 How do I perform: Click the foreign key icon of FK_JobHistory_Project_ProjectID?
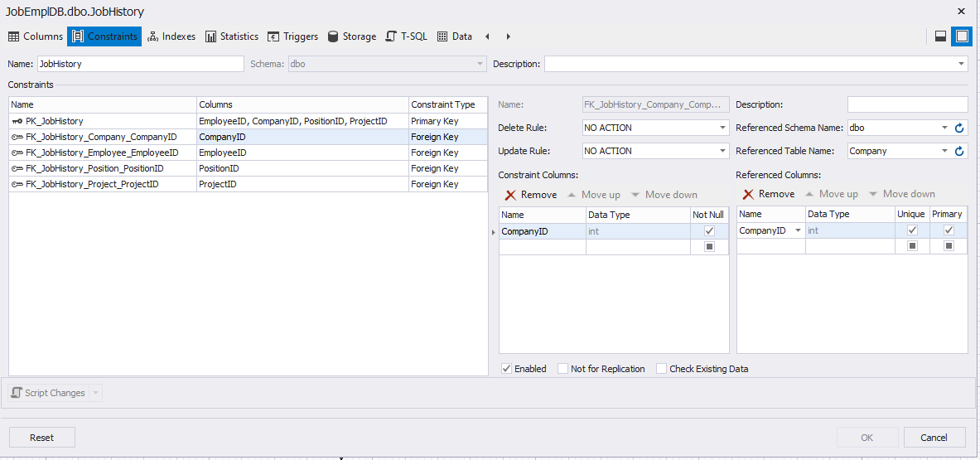(17, 184)
